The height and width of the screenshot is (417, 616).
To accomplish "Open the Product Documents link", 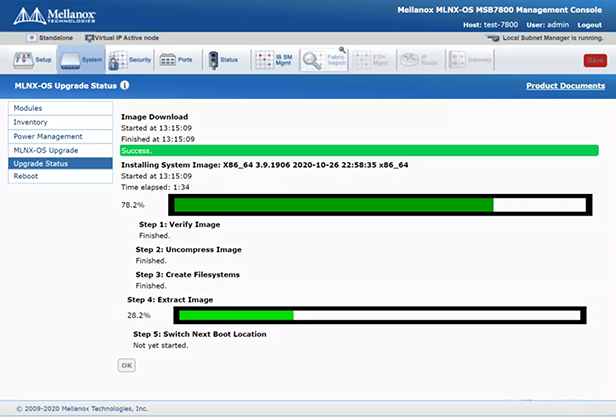I will point(565,86).
